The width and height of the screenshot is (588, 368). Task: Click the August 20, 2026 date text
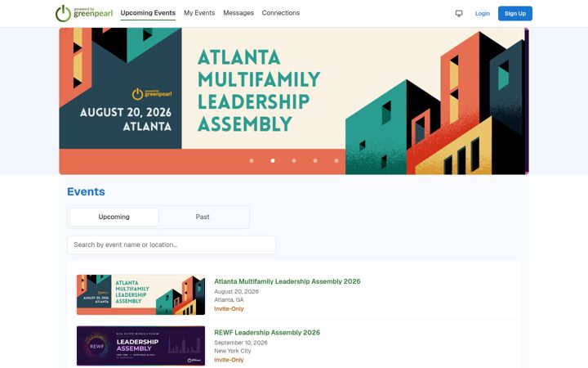coord(236,291)
